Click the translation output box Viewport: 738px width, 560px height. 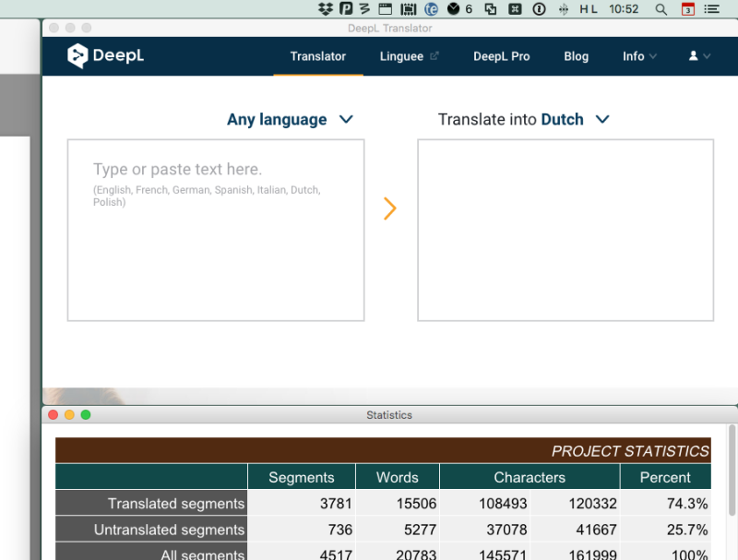[565, 230]
